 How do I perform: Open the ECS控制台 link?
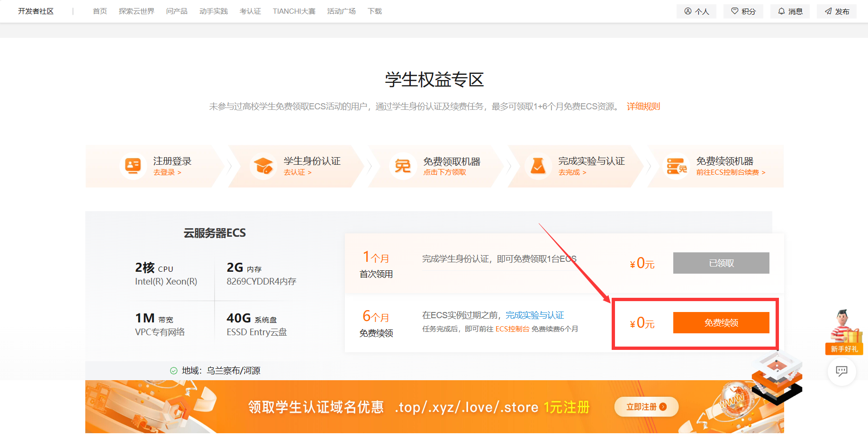pos(512,329)
